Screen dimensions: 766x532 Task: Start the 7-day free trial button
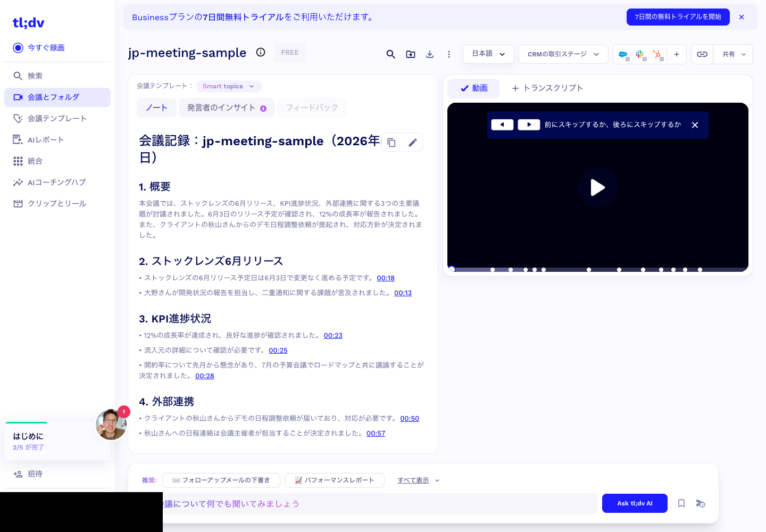coord(678,17)
